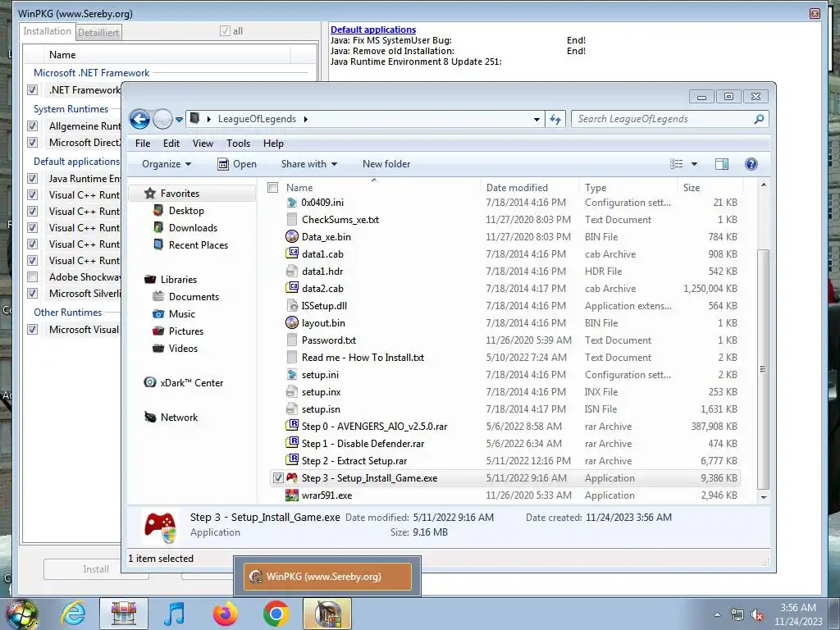The width and height of the screenshot is (840, 630).
Task: Open the address bar history dropdown
Action: [536, 120]
